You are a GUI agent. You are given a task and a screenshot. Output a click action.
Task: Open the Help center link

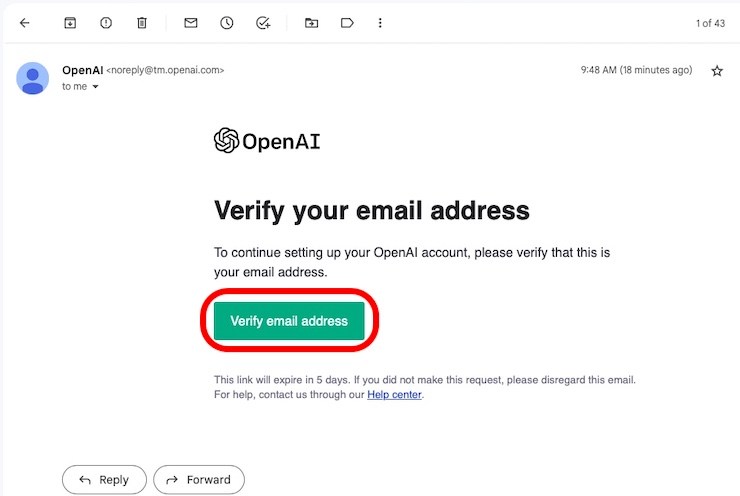click(x=394, y=395)
